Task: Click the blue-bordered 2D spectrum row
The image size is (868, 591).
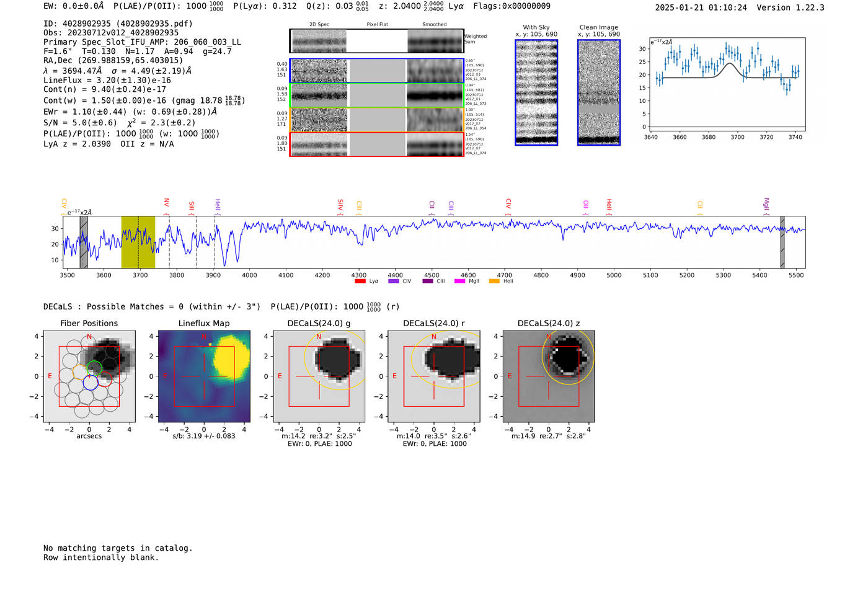Action: tap(376, 71)
